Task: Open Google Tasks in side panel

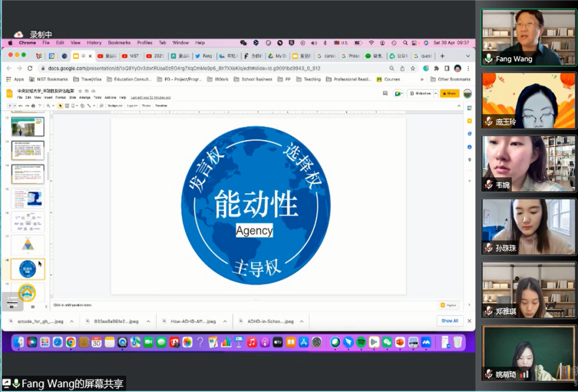Action: (469, 134)
